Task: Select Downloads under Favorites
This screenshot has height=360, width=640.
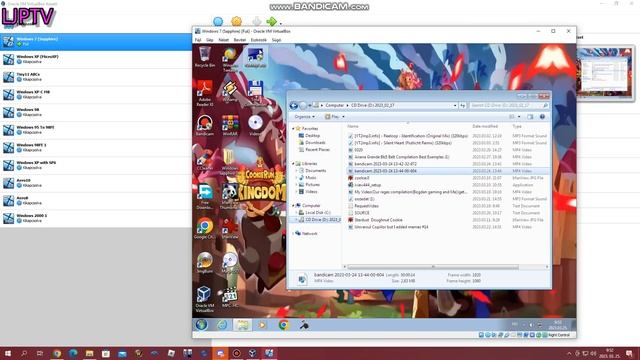Action: tap(315, 142)
